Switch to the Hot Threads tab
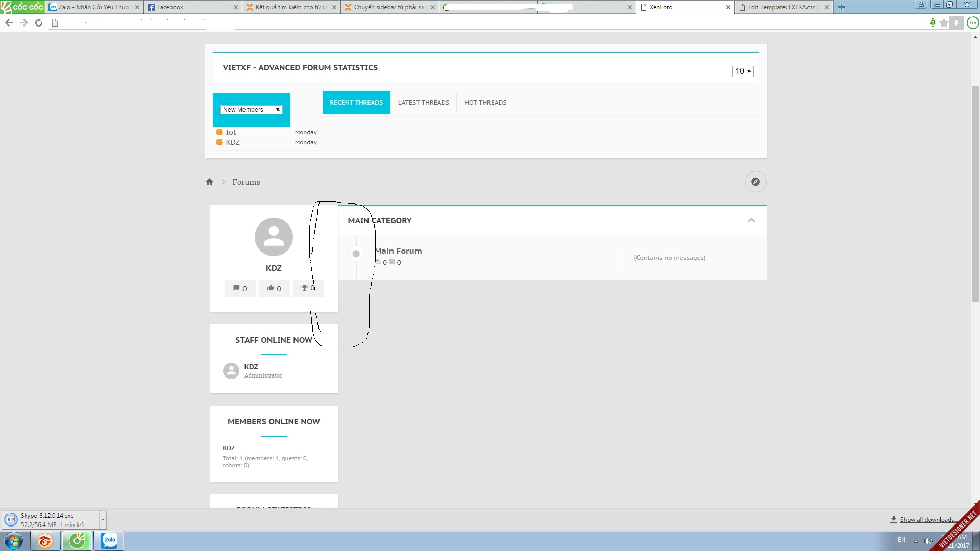This screenshot has width=980, height=551. point(485,103)
